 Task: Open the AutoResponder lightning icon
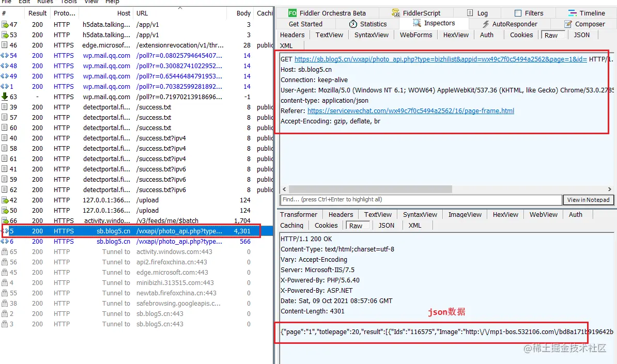[x=486, y=24]
